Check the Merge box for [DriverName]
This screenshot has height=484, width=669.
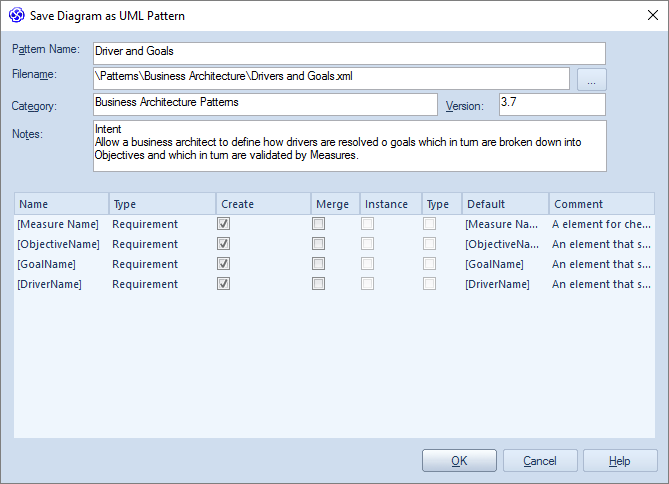[318, 284]
